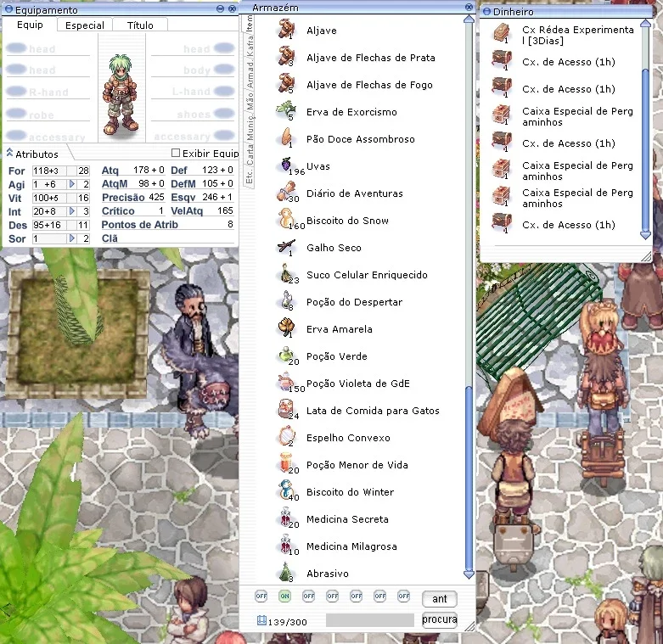The height and width of the screenshot is (644, 663).
Task: Select the Poção Violeta de GdE icon
Action: click(286, 382)
